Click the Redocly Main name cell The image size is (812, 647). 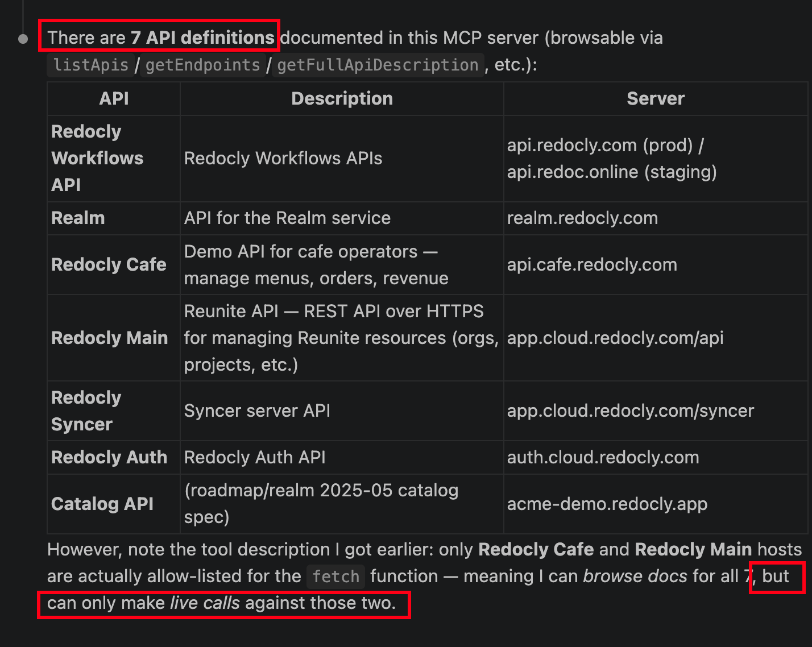click(x=114, y=338)
